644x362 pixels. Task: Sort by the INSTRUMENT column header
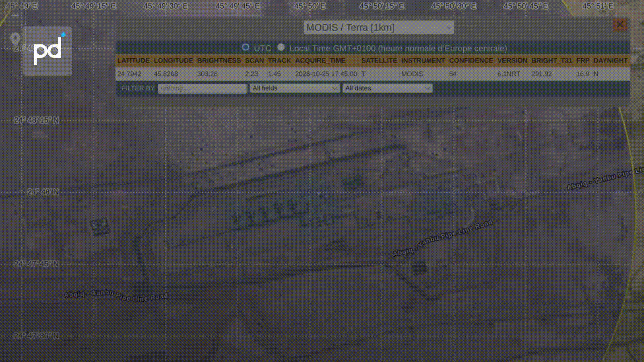coord(423,60)
